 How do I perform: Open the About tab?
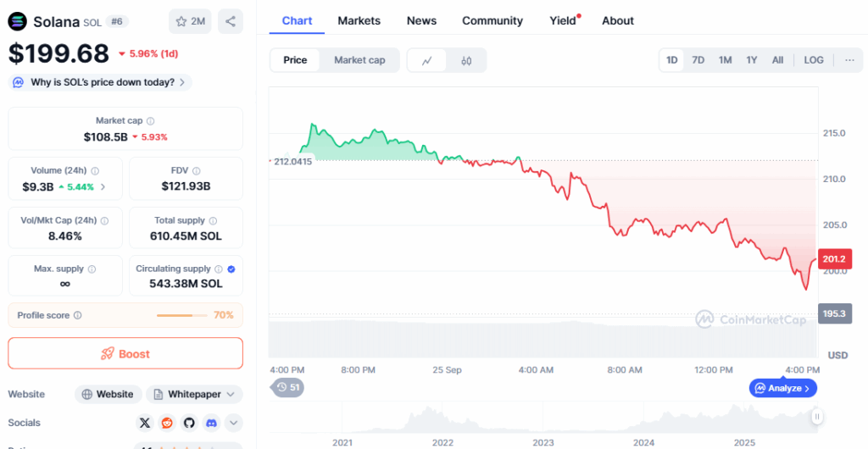tap(618, 21)
